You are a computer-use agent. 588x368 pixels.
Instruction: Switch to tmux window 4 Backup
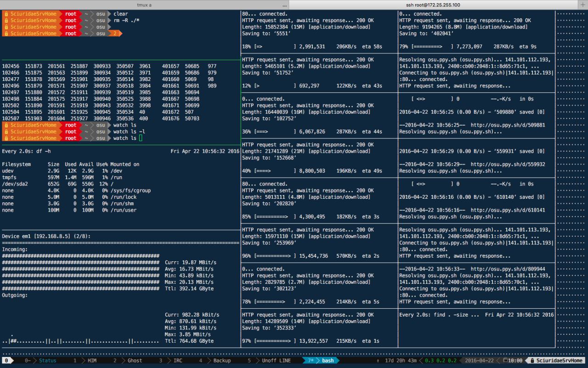[216, 361]
